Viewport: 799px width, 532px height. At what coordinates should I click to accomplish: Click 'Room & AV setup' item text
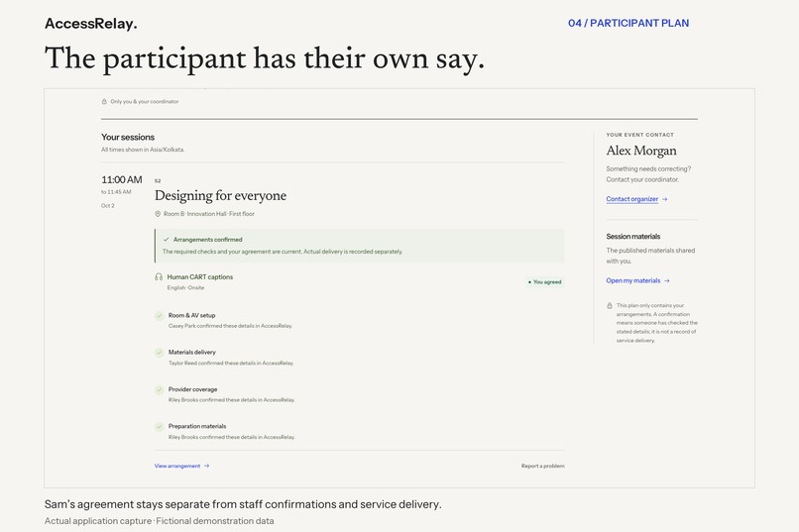coord(191,316)
